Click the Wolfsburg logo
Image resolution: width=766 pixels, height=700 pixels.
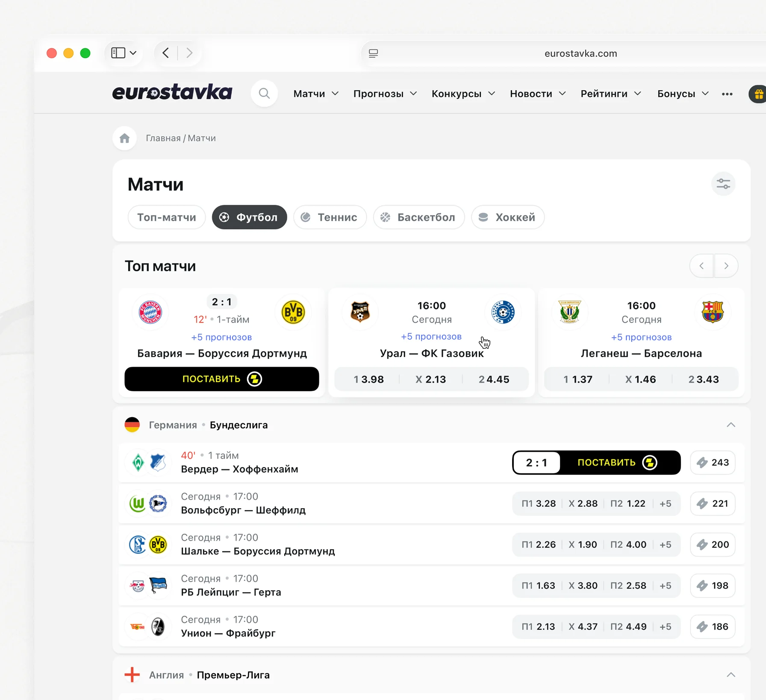point(138,503)
